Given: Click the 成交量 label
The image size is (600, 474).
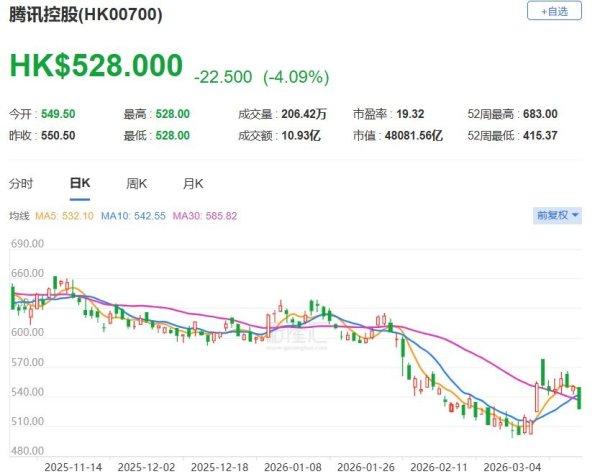Looking at the screenshot, I should [x=255, y=114].
